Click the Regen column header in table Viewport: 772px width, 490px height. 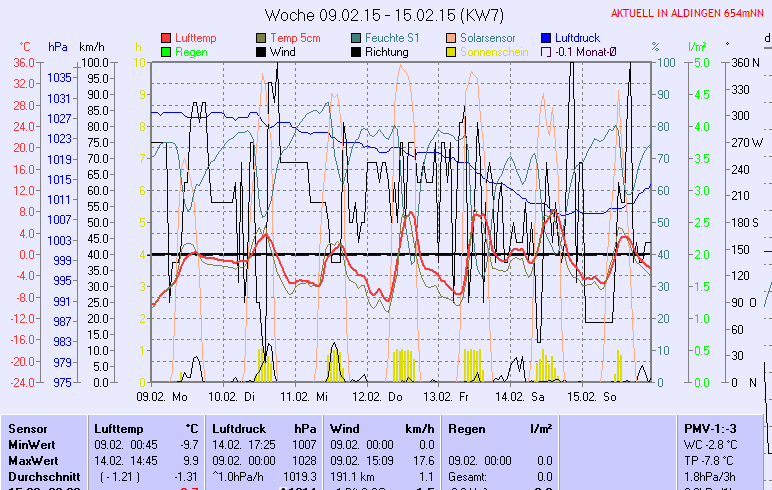tap(467, 428)
